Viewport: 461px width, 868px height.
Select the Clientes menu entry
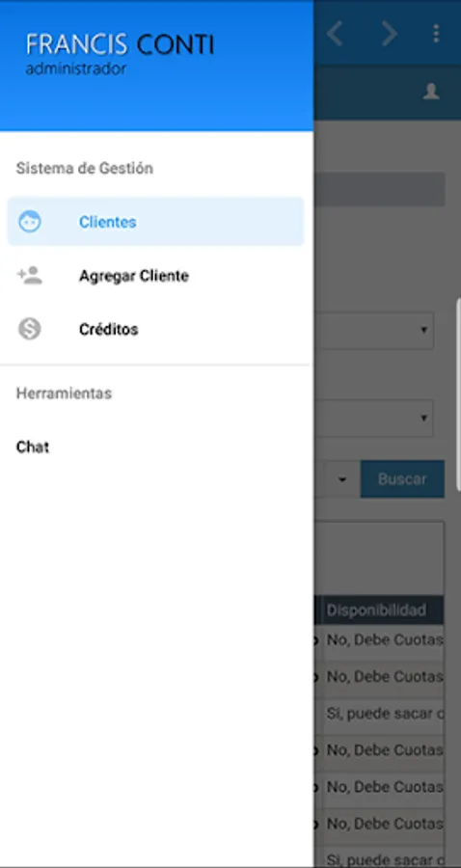click(155, 222)
